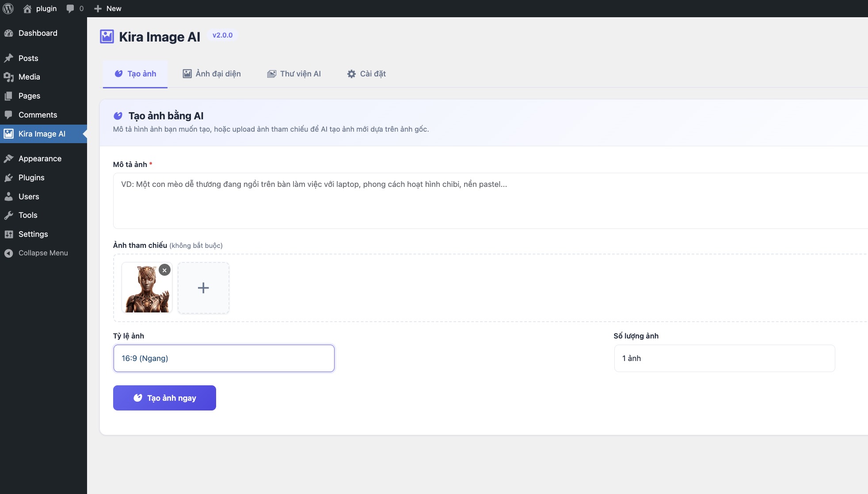Click the Posts pin icon
This screenshot has height=494, width=868.
8,58
